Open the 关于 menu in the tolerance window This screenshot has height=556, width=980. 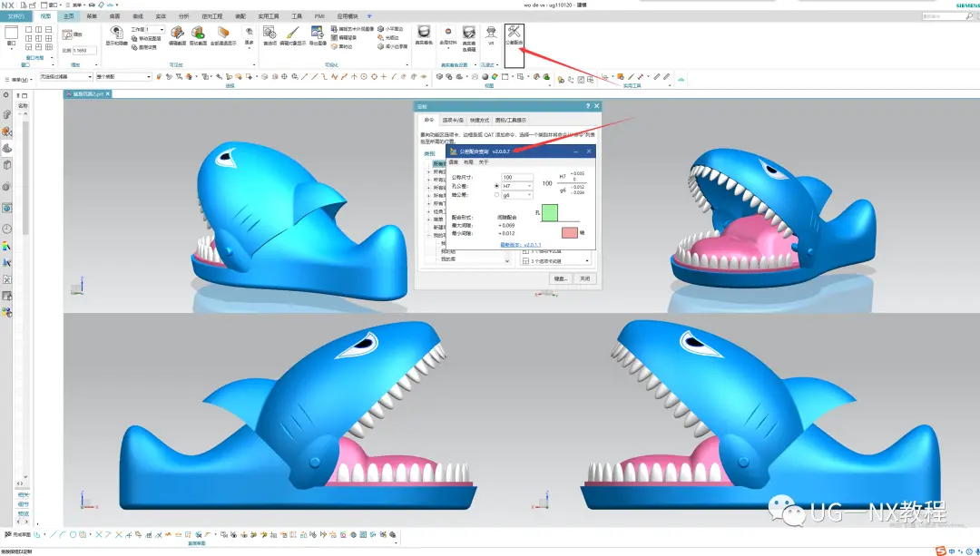click(484, 161)
